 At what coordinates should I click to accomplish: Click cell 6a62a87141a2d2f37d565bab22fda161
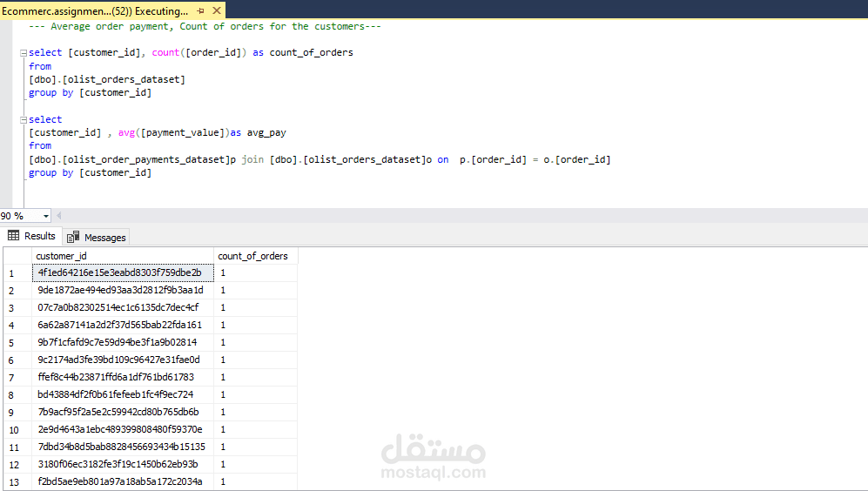123,325
